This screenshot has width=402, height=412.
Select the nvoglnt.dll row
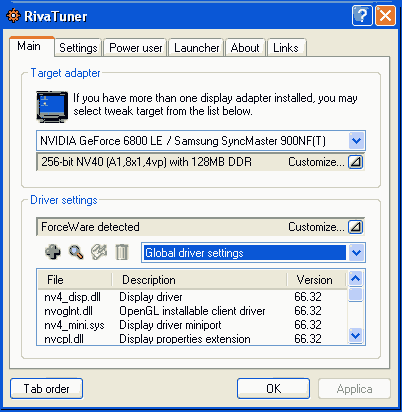tap(192, 311)
